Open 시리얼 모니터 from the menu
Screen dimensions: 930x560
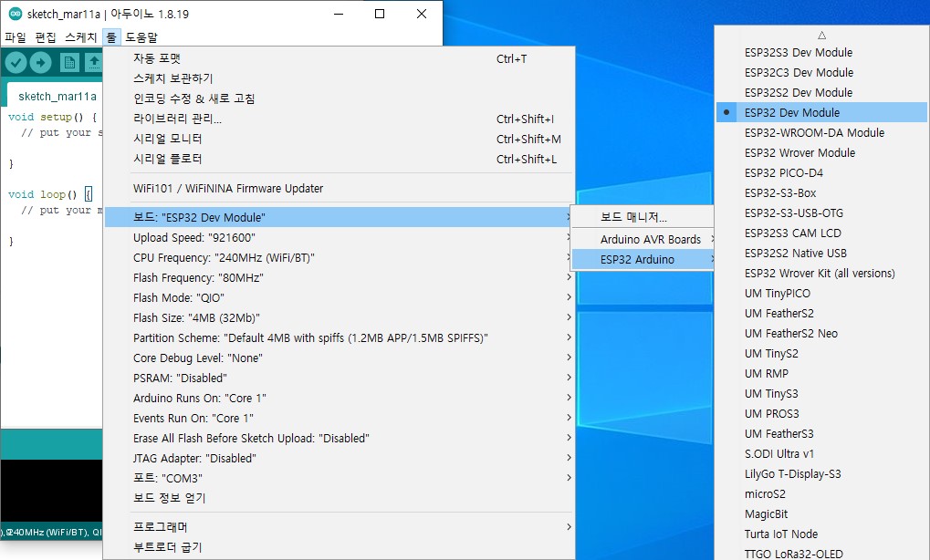[339, 139]
